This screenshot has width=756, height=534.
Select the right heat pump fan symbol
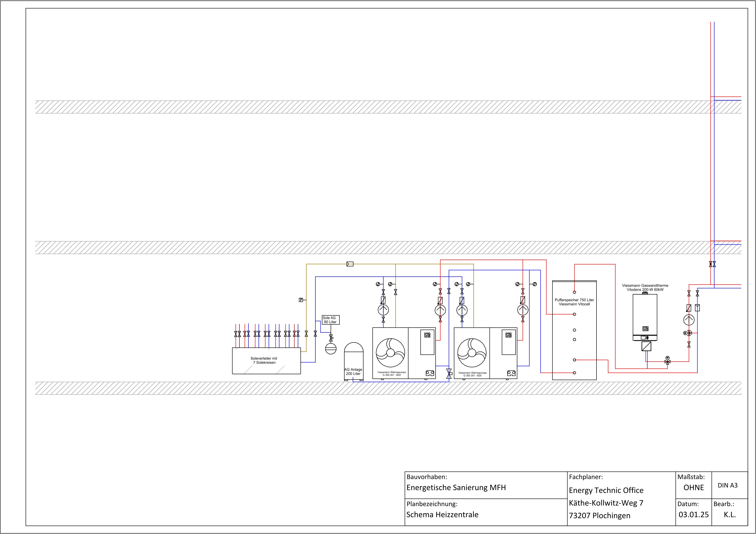point(472,353)
